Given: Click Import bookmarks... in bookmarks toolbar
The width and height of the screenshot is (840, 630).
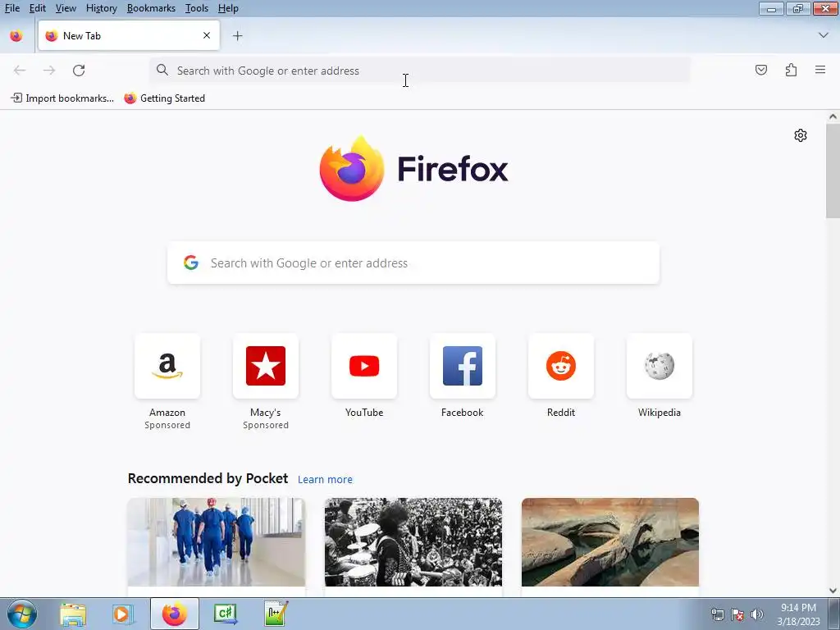Looking at the screenshot, I should coord(62,98).
